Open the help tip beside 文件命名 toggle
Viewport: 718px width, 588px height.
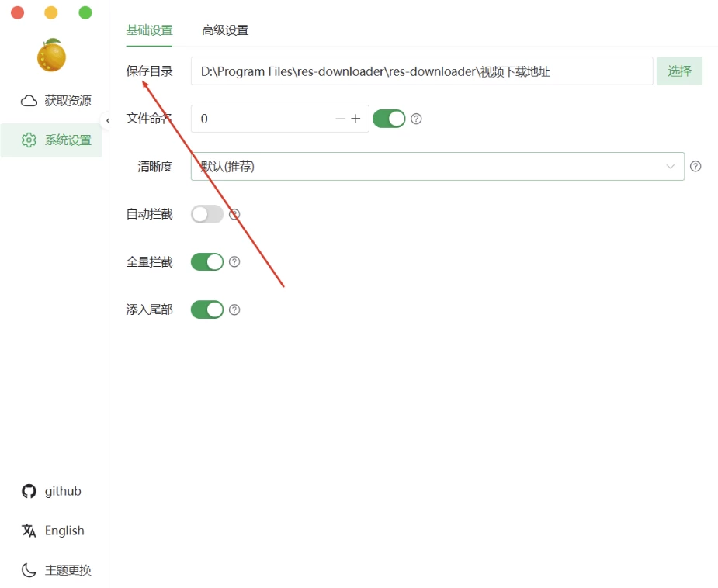pyautogui.click(x=417, y=119)
